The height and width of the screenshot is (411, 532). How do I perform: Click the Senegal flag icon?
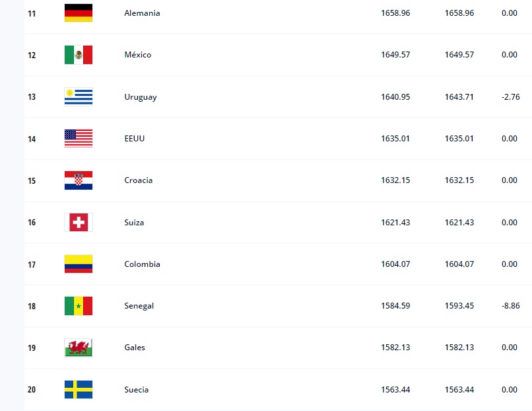click(79, 306)
